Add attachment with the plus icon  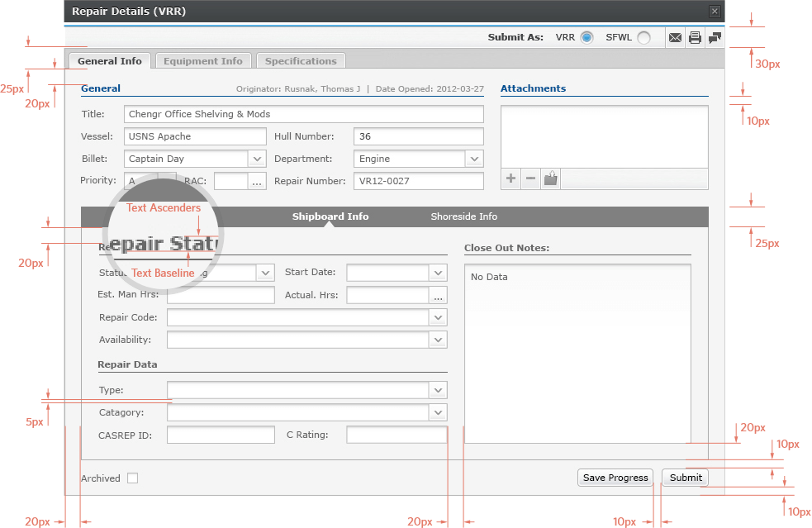point(510,178)
